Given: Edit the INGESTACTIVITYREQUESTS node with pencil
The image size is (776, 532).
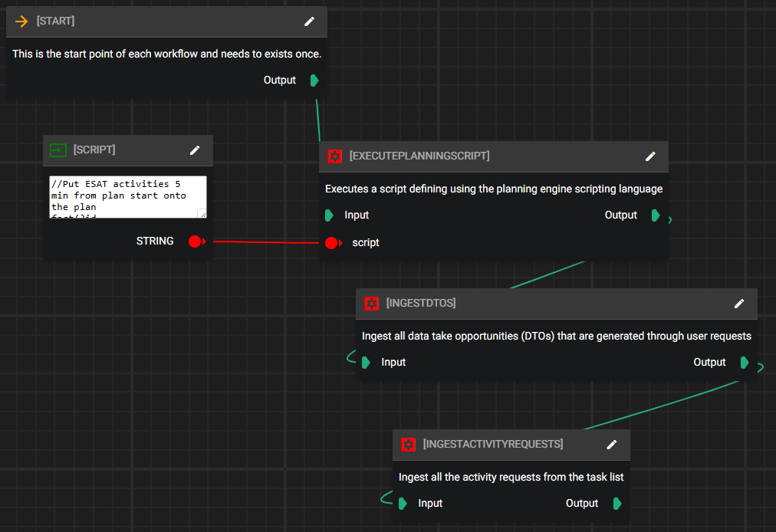Looking at the screenshot, I should [x=612, y=445].
